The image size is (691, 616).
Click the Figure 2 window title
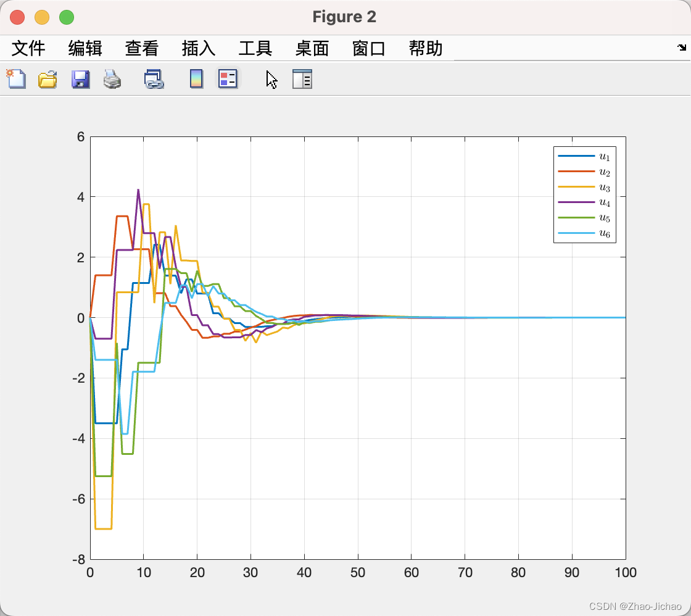click(x=344, y=17)
